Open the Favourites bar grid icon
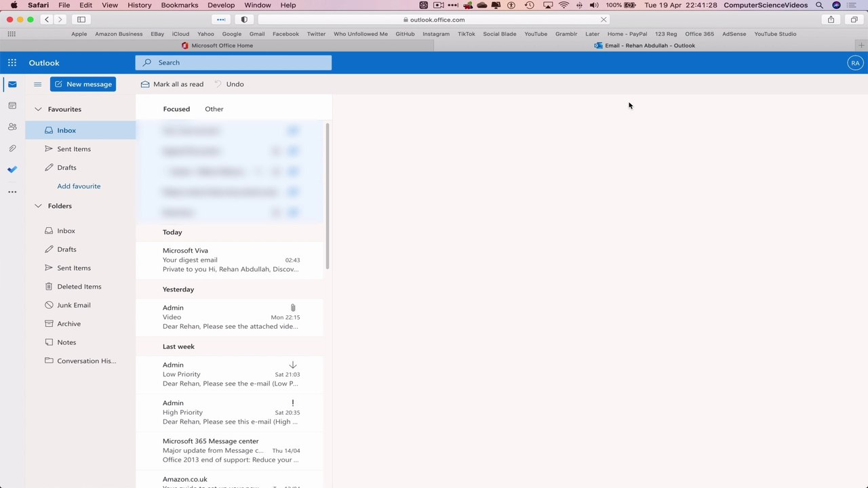868x488 pixels. (12, 34)
